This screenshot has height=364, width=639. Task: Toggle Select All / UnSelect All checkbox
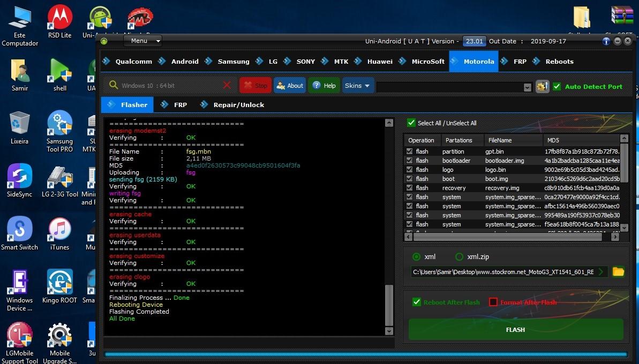411,123
